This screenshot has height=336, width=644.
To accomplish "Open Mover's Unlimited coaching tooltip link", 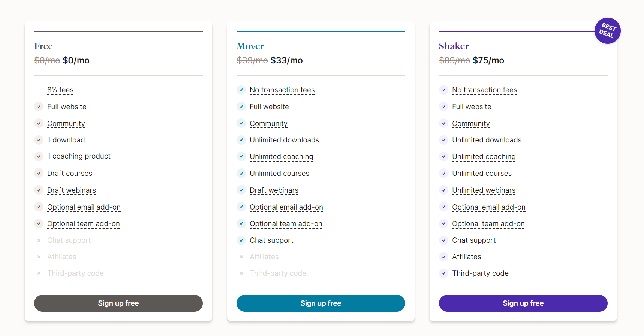I will pyautogui.click(x=281, y=157).
